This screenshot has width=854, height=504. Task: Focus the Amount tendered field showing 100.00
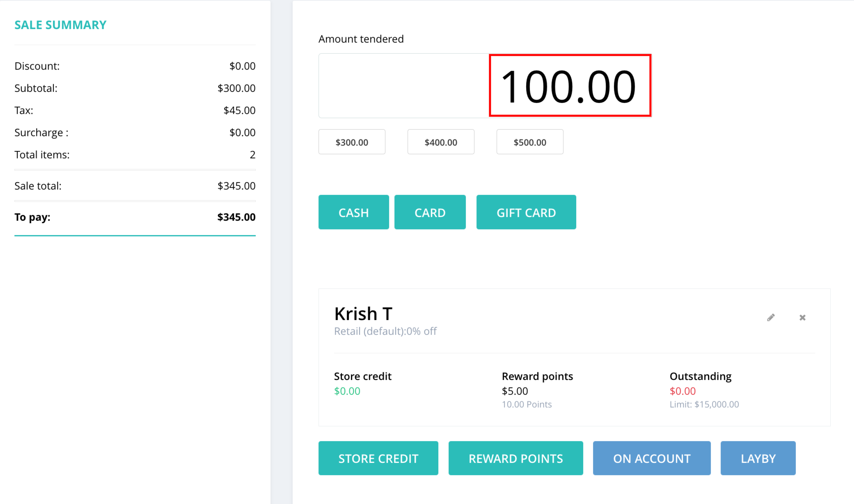tap(485, 86)
